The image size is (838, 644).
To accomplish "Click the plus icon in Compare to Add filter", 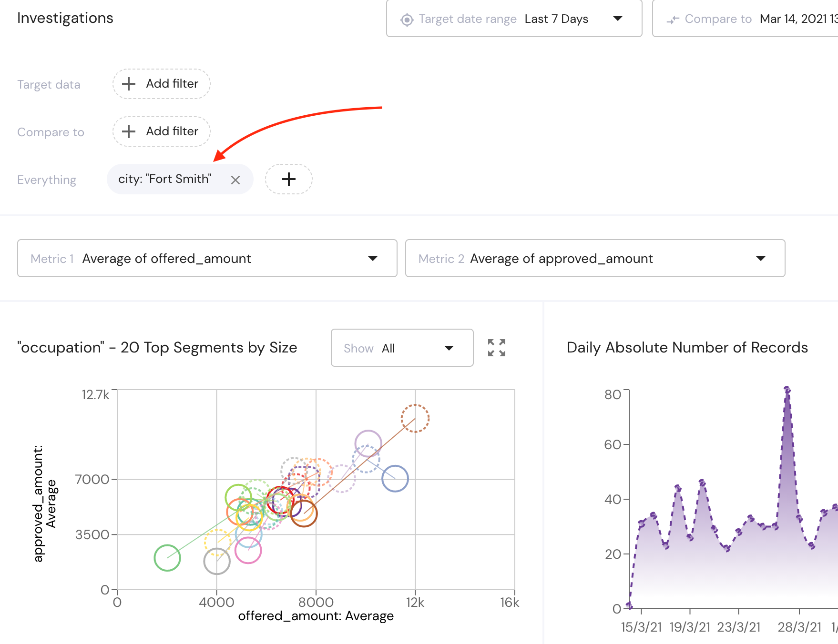I will click(129, 131).
